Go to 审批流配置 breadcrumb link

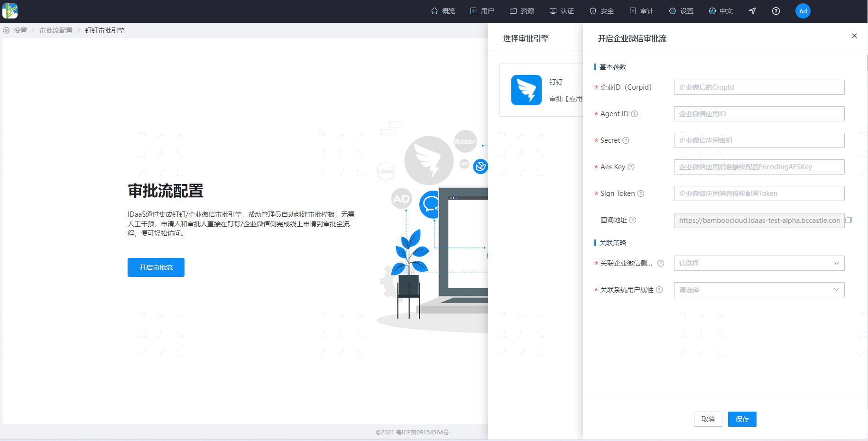(x=56, y=30)
